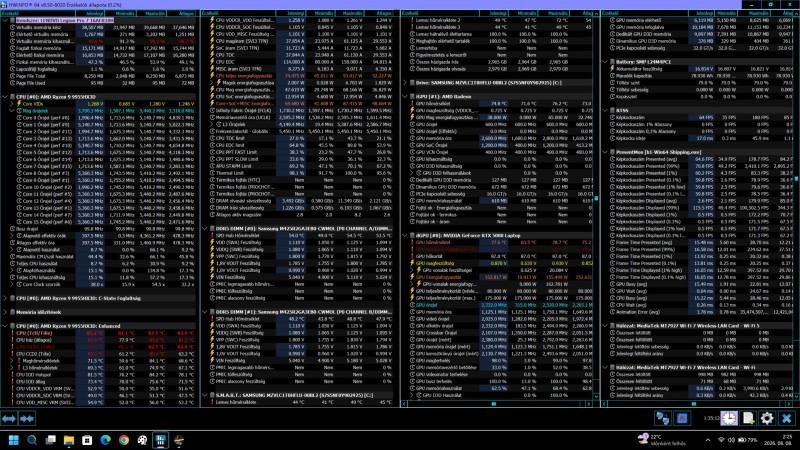Viewport: 800px width, 450px height.
Task: Open the Windows Start menu
Action: click(x=14, y=440)
